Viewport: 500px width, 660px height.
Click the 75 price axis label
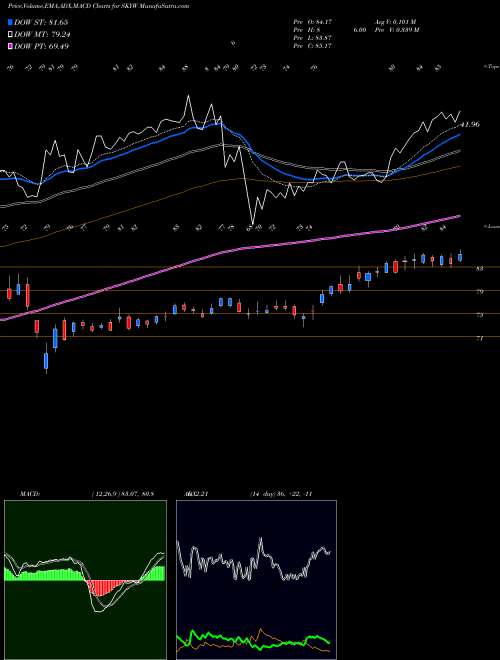click(479, 314)
